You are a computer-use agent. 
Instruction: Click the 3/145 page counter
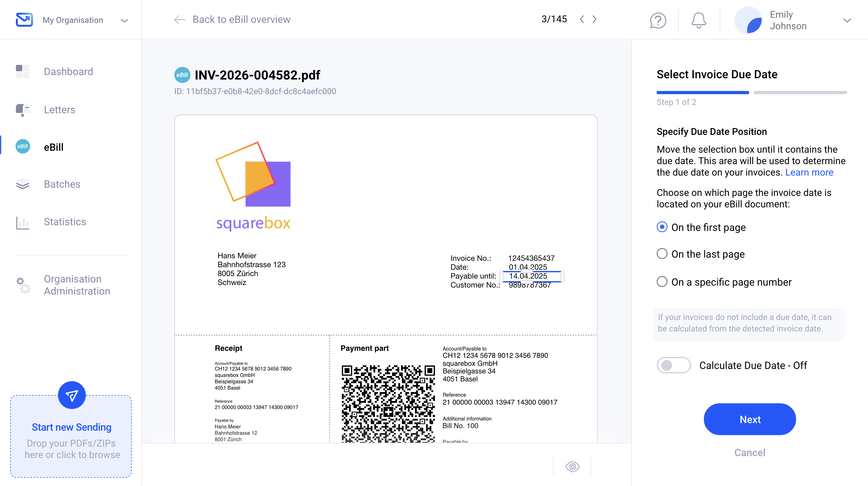(x=554, y=19)
